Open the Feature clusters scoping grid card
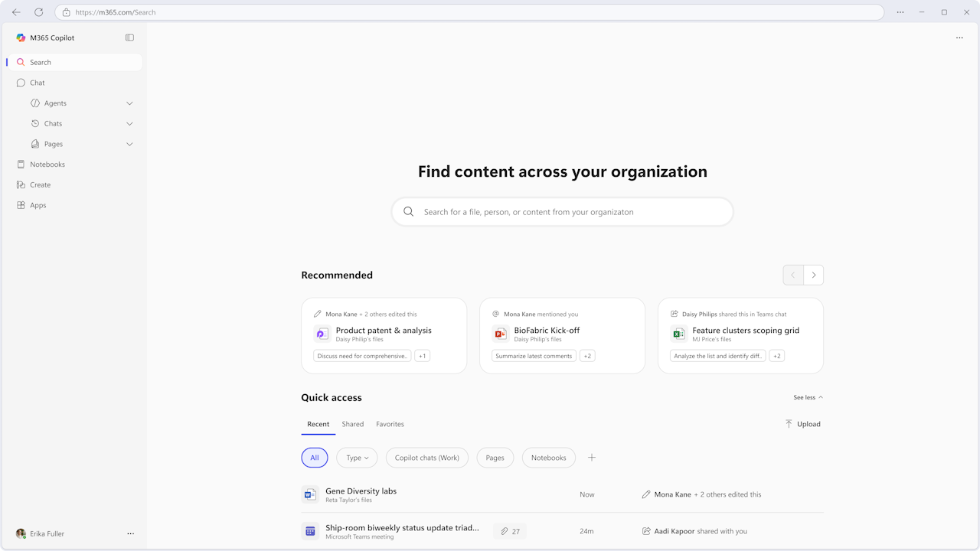Screen dimensions: 980x551 tap(740, 335)
